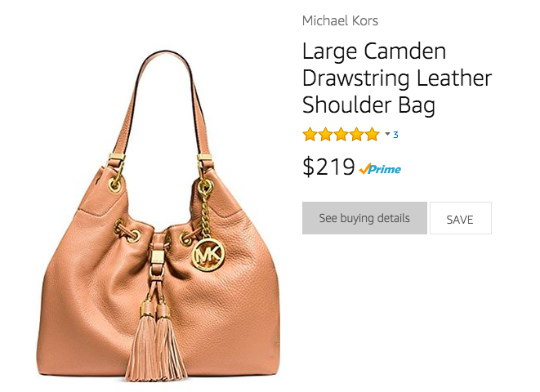The width and height of the screenshot is (540, 392).
Task: Expand the rating breakdown dropdown arrow
Action: pyautogui.click(x=387, y=134)
